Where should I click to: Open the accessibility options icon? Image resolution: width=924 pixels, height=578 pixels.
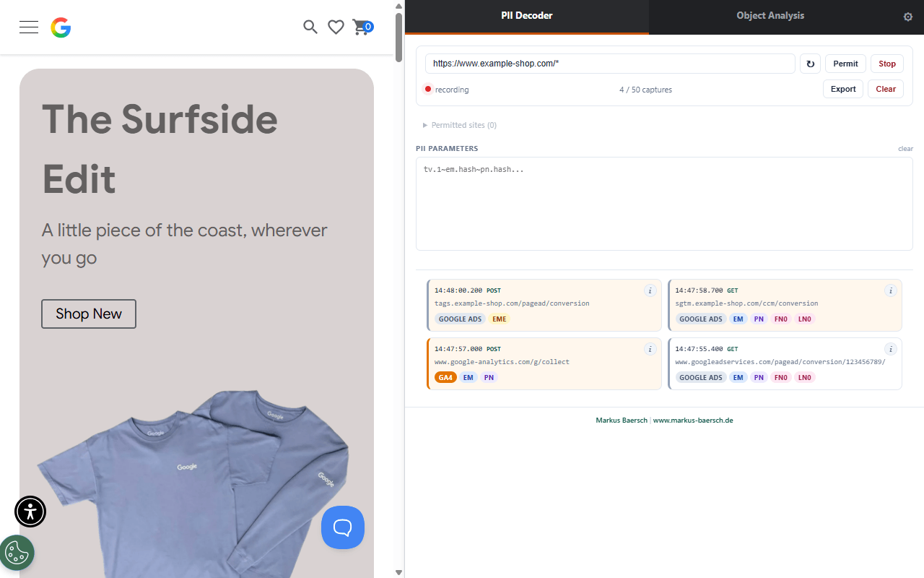pos(30,512)
